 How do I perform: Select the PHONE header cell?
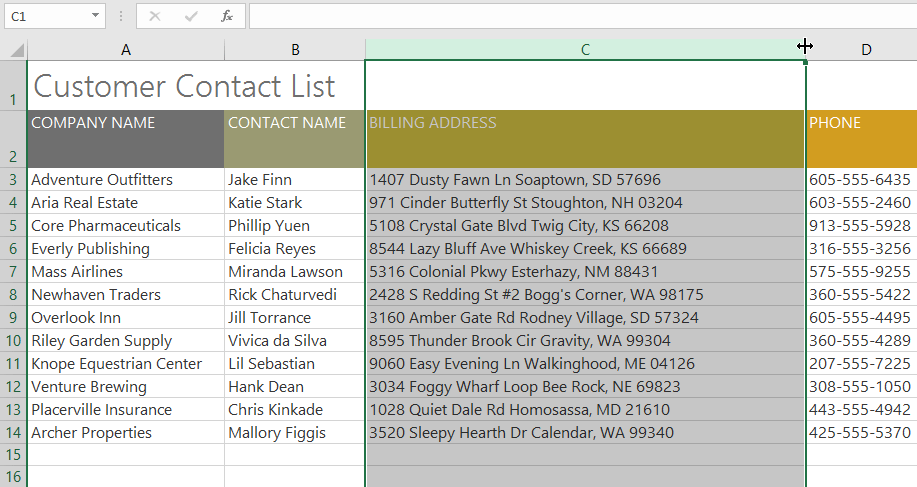point(861,139)
